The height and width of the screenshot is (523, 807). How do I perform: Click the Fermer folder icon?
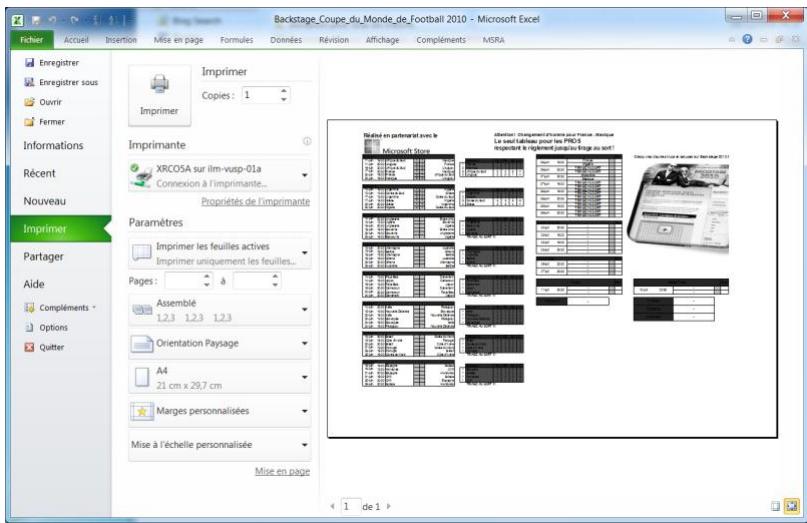tap(29, 122)
